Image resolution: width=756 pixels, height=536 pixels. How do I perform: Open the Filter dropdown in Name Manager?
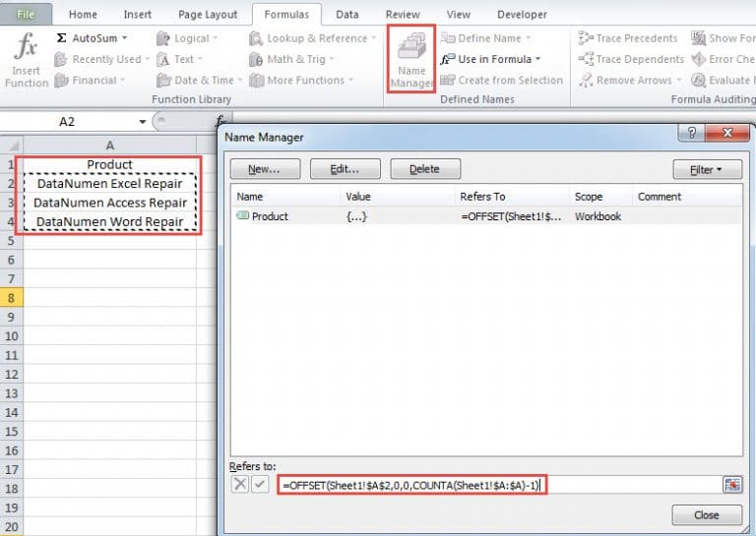click(708, 169)
